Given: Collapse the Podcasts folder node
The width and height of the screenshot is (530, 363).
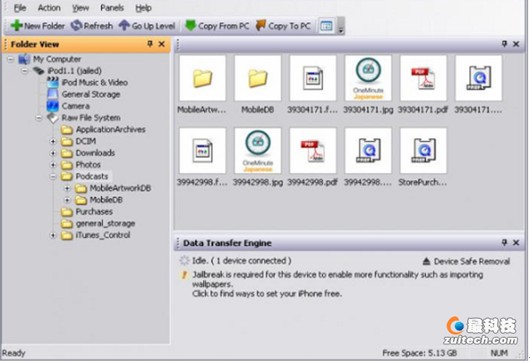Looking at the screenshot, I should tap(53, 176).
